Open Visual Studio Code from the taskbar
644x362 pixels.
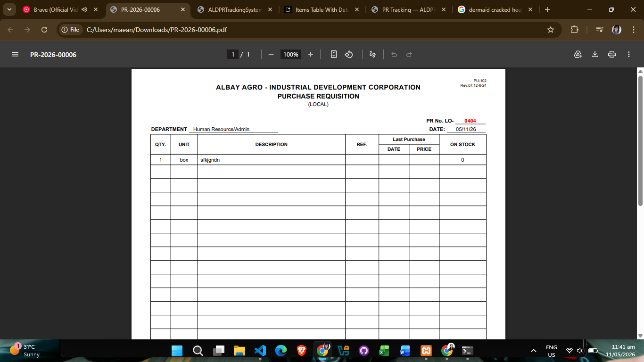coord(260,351)
